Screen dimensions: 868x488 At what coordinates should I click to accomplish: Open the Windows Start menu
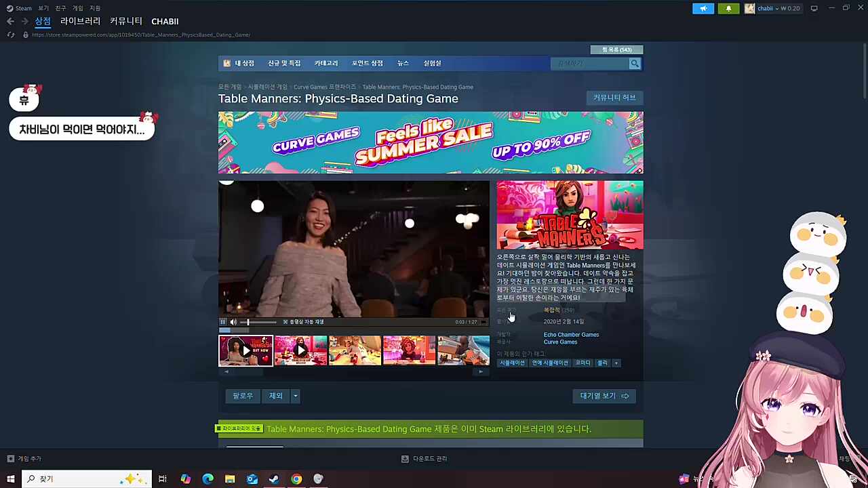pos(10,479)
